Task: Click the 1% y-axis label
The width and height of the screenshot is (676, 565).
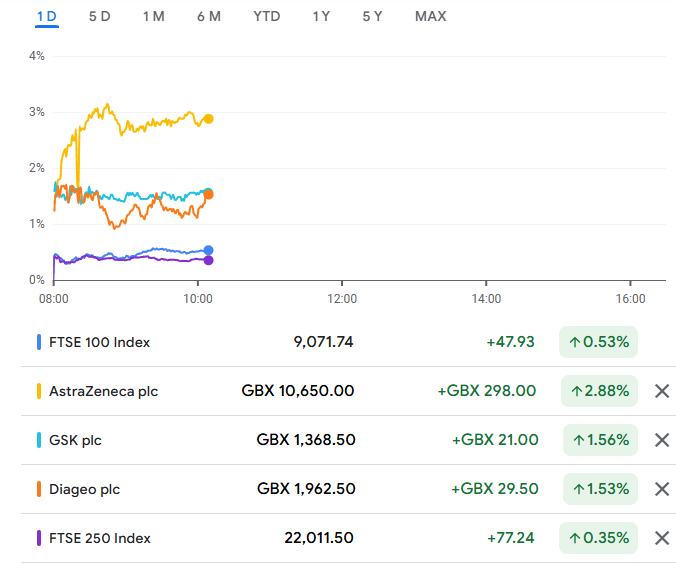Action: click(37, 224)
